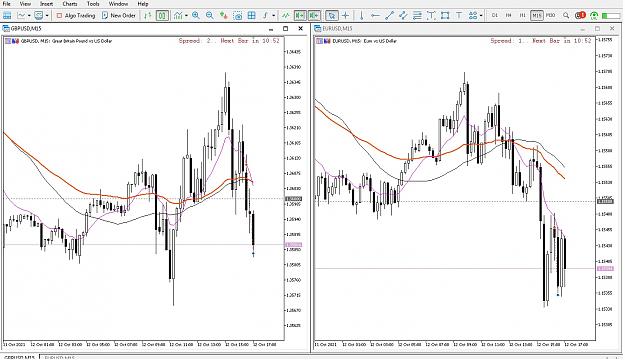
Task: Click the New Order button
Action: (x=119, y=16)
